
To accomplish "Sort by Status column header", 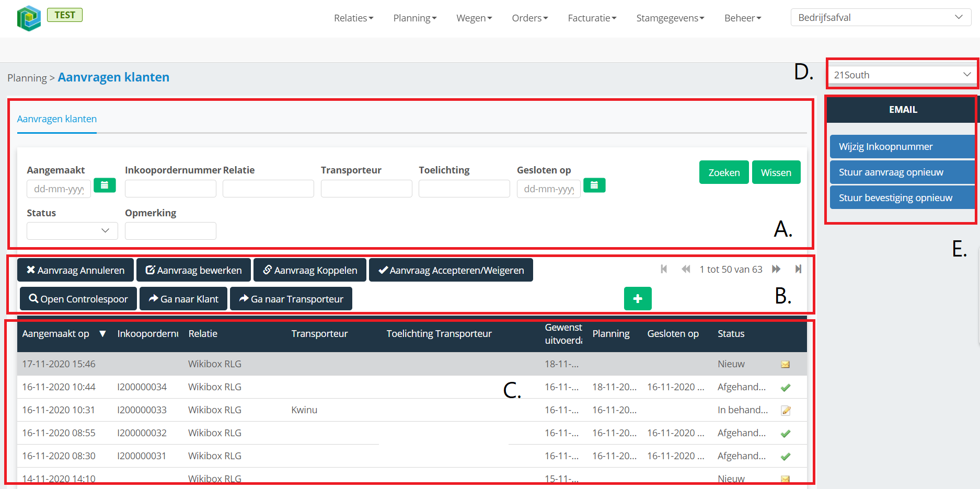I will [x=731, y=334].
